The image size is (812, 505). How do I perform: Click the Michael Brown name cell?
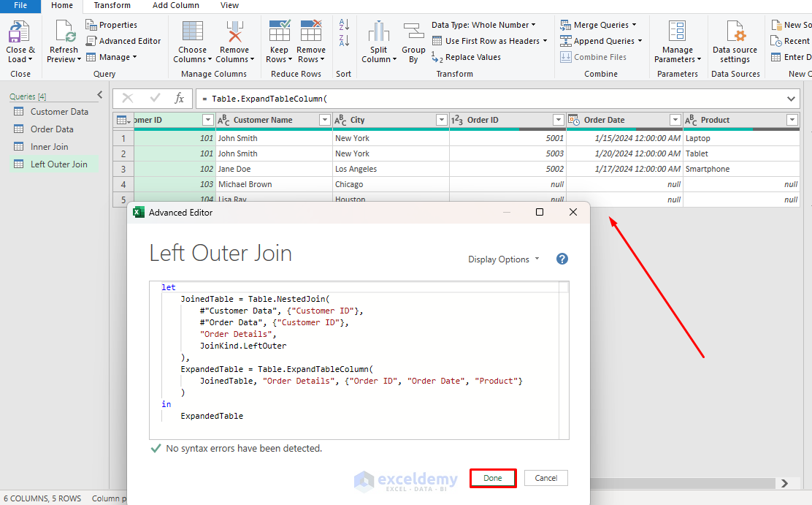(274, 185)
